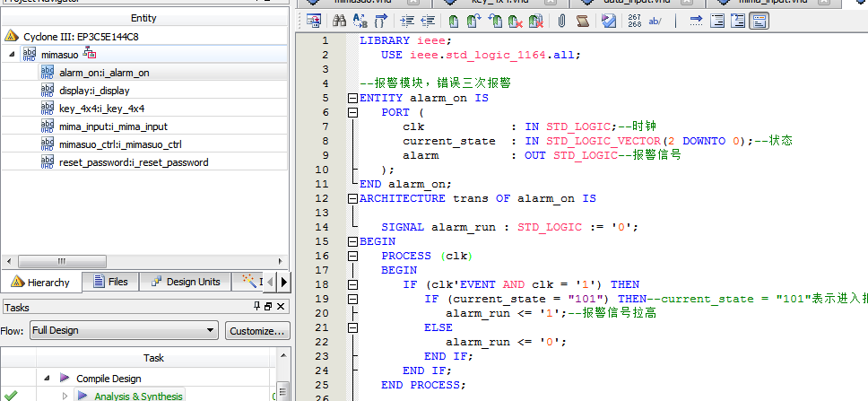Click the find matching braces icon
Screen dimensions: 868x401
pos(381,21)
